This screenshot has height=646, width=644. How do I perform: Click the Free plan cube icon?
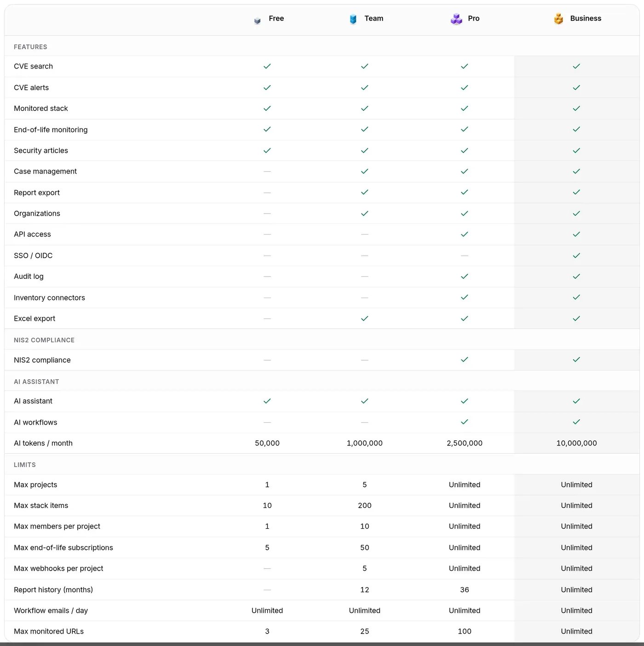click(257, 21)
